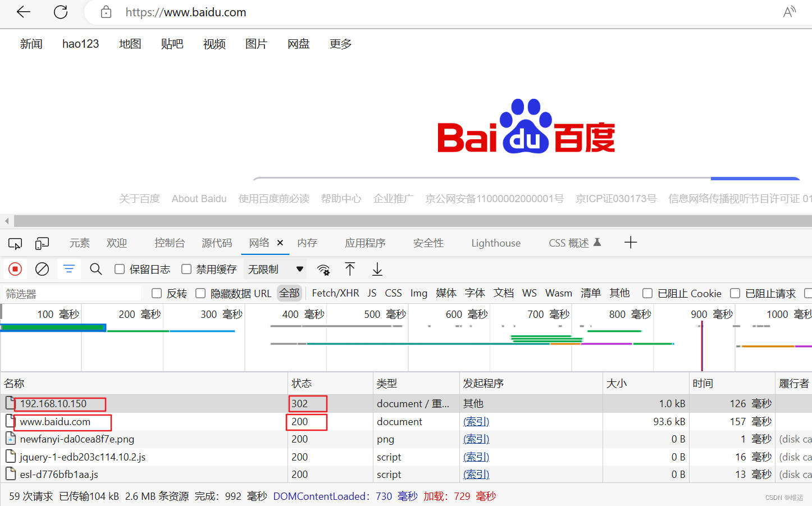Screen dimensions: 812x506
Task: Open the 新闻 link on Baidu
Action: coord(31,44)
